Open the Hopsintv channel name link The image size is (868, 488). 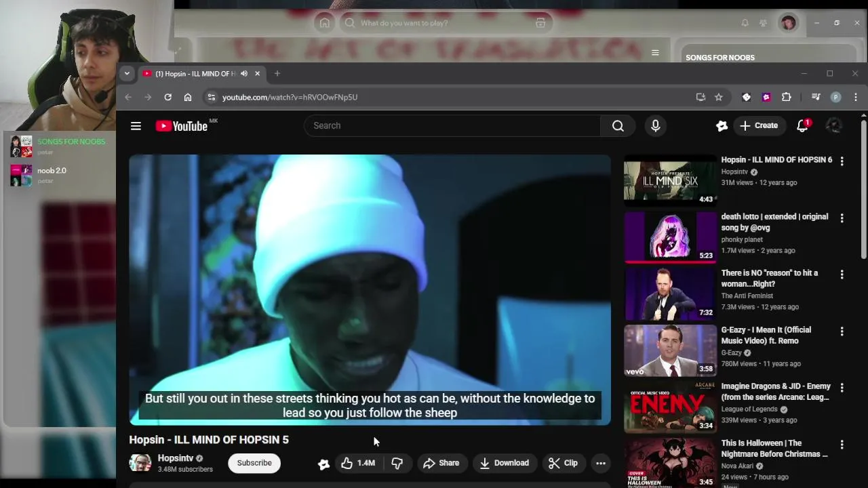[x=176, y=458]
